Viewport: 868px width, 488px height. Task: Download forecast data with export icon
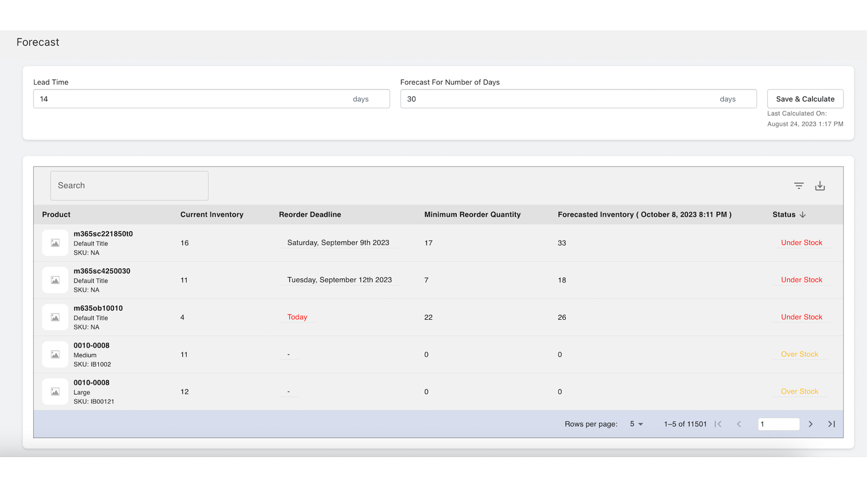820,186
